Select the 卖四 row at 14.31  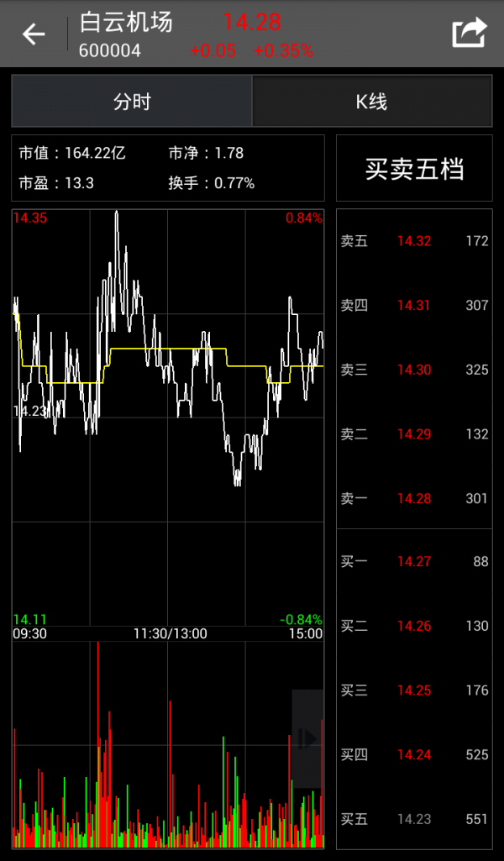tap(414, 306)
